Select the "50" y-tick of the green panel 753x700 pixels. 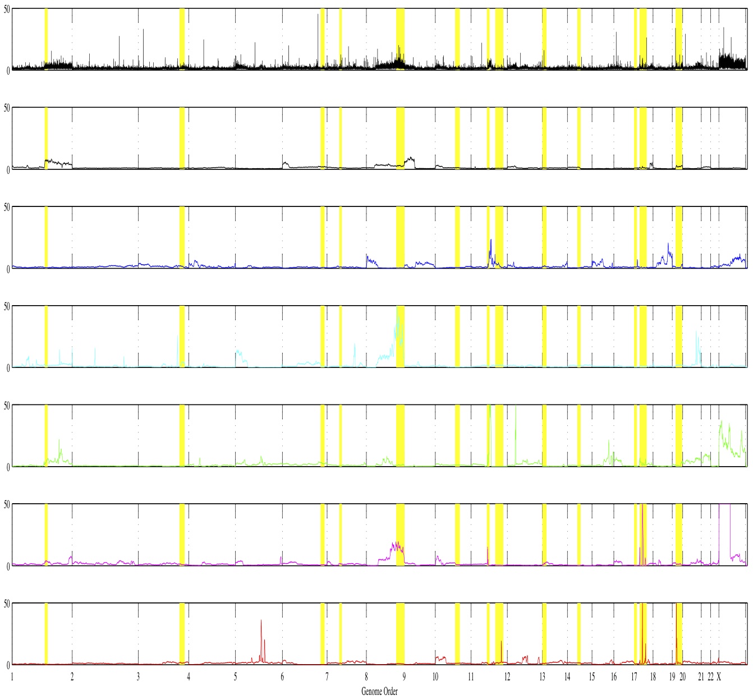pos(7,406)
